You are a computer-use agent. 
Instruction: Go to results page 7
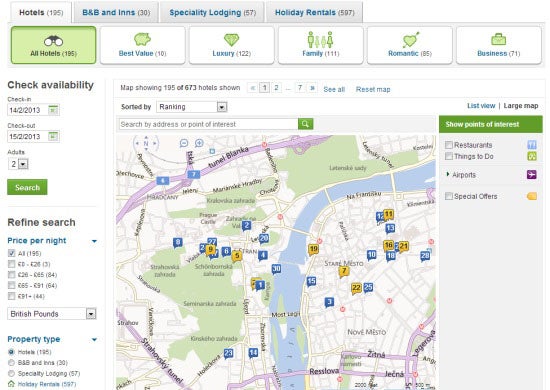[x=300, y=87]
